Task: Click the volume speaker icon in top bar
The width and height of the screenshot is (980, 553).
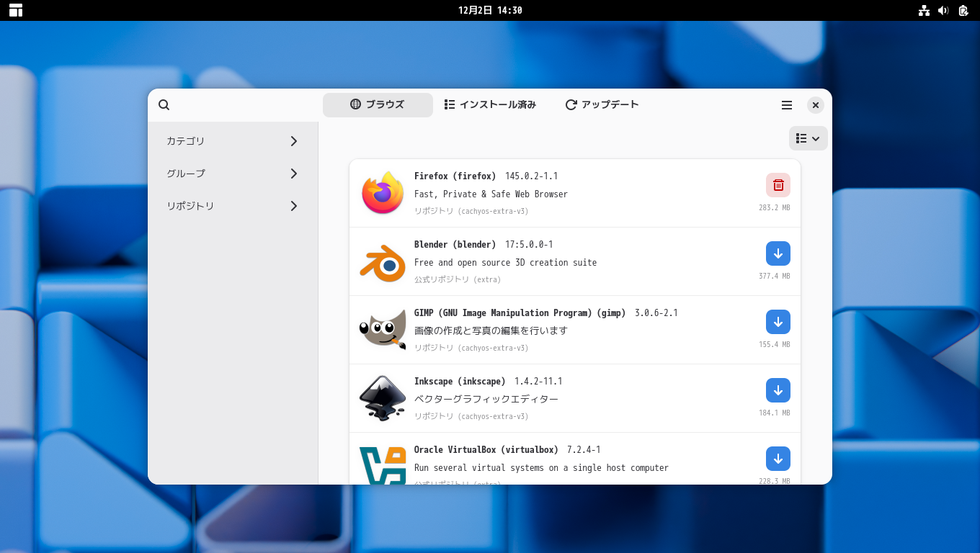Action: tap(943, 10)
